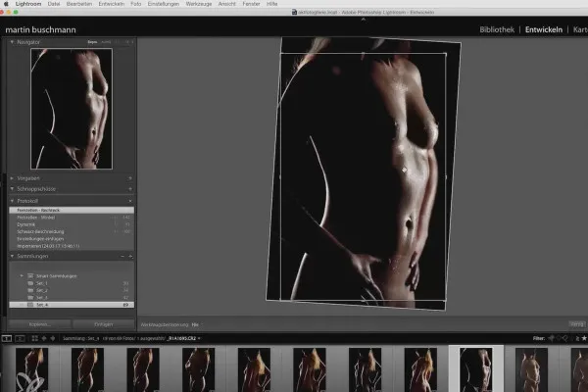Screen dimensions: 588x392
Task: Select the fourth filmstrip thumbnail
Action: [198, 369]
